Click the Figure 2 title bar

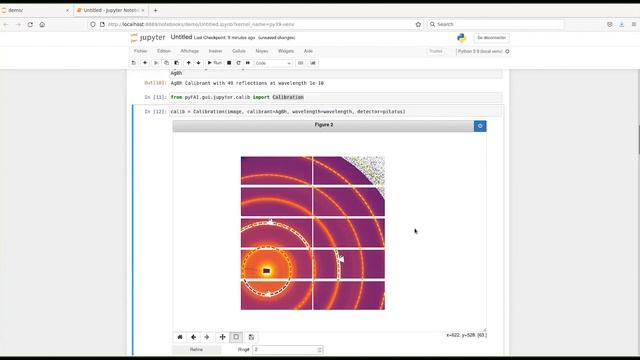[323, 126]
